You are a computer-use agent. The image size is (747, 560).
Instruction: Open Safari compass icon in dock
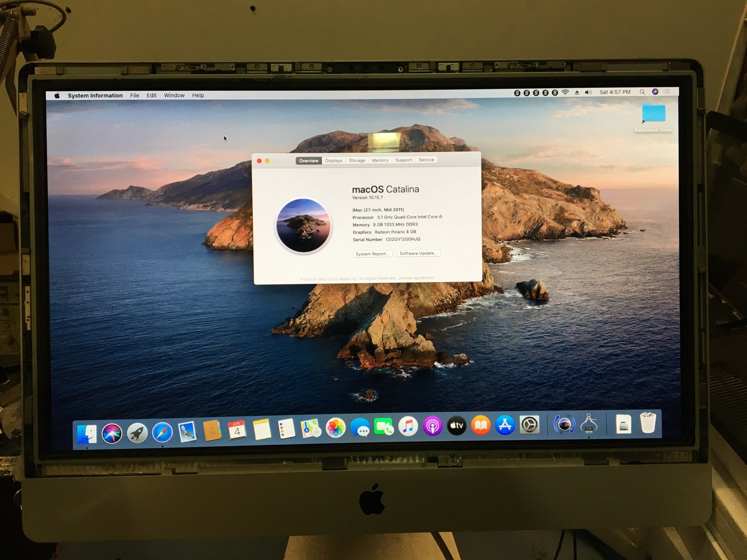162,432
